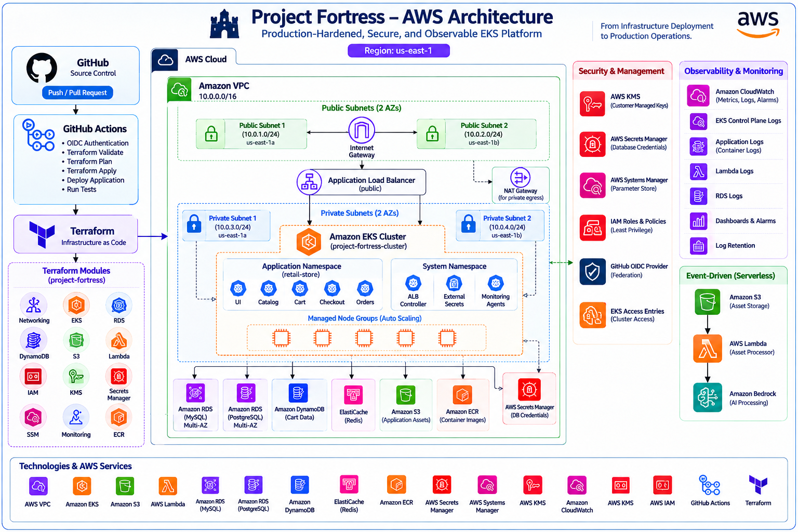This screenshot has width=798, height=532.
Task: Click the Catalog pod icon in Application Namespace
Action: coord(269,288)
